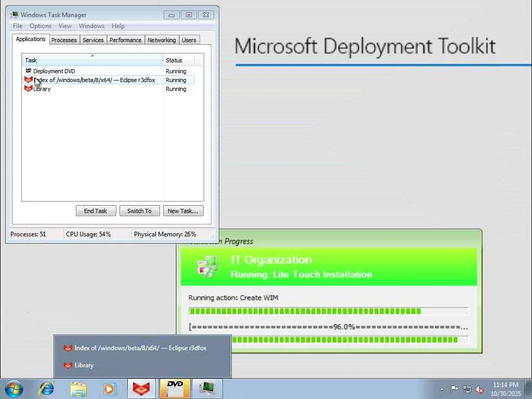Click the muted volume tray icon
This screenshot has height=399, width=532.
[x=480, y=390]
